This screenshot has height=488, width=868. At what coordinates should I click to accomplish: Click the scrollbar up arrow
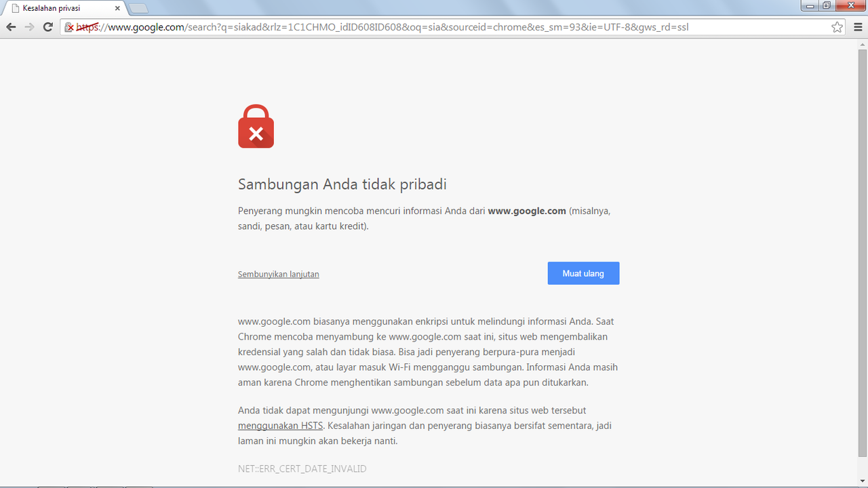pyautogui.click(x=863, y=44)
